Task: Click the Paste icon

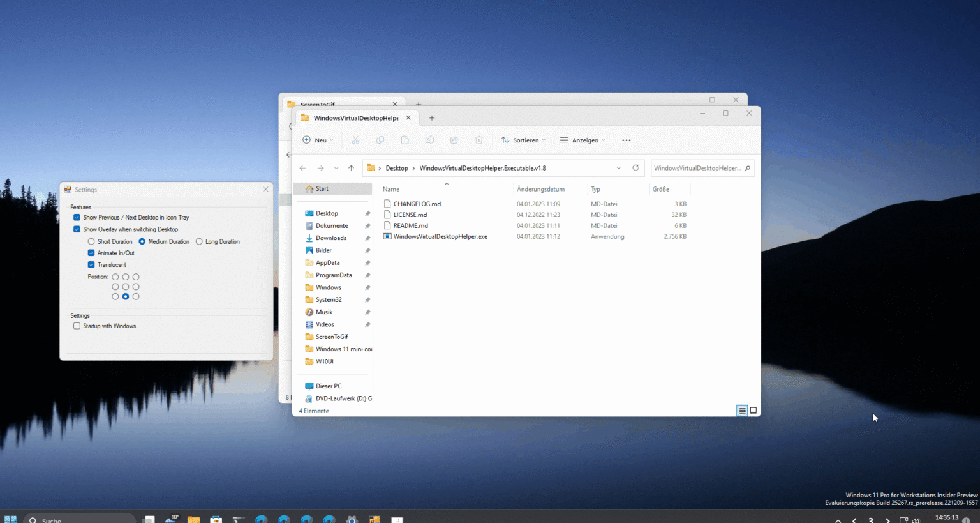Action: click(405, 140)
